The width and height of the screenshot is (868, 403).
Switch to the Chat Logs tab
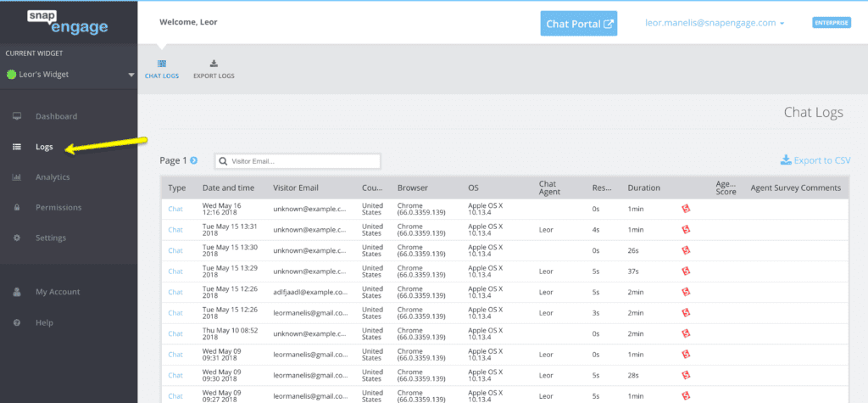pyautogui.click(x=162, y=70)
